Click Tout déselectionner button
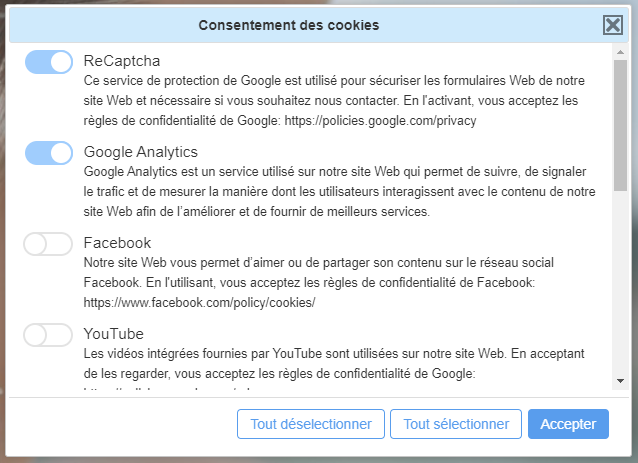This screenshot has width=638, height=463. (311, 424)
